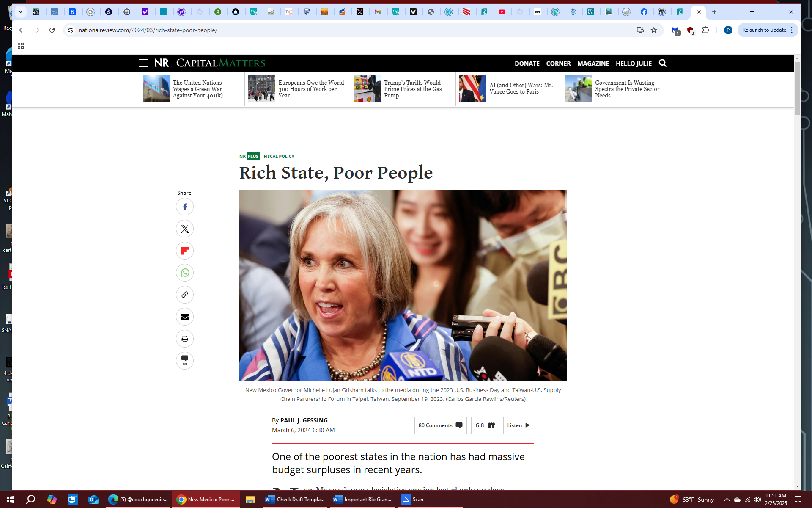Open the hamburger navigation menu
This screenshot has width=812, height=508.
[x=143, y=63]
